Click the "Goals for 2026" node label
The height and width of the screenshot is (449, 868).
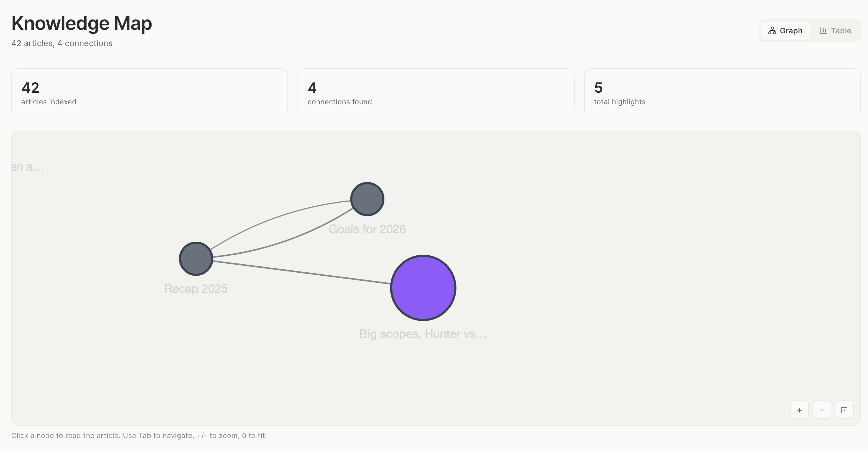[x=367, y=229]
